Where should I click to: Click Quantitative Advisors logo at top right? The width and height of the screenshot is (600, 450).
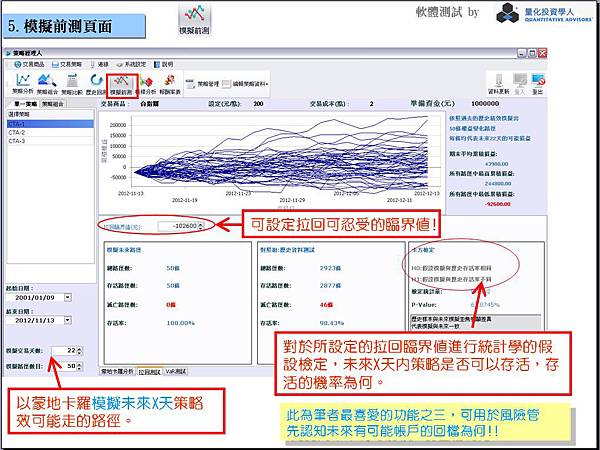coord(544,13)
